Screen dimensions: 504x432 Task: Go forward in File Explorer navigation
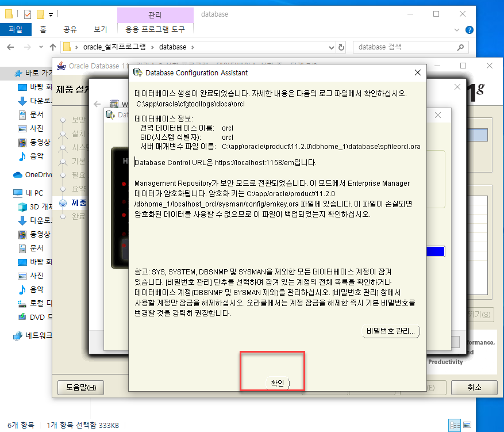tap(28, 47)
